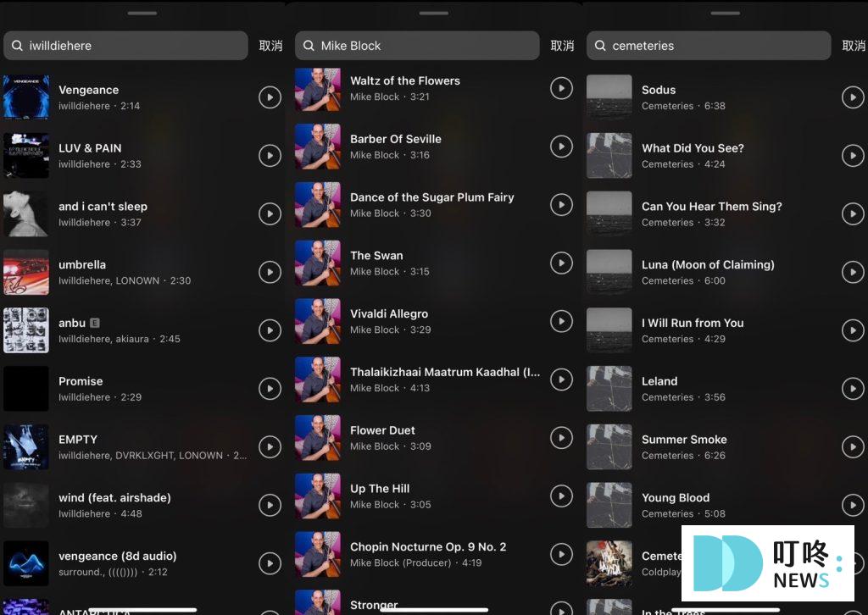868x615 pixels.
Task: Play Flower Duet preview
Action: pos(561,438)
